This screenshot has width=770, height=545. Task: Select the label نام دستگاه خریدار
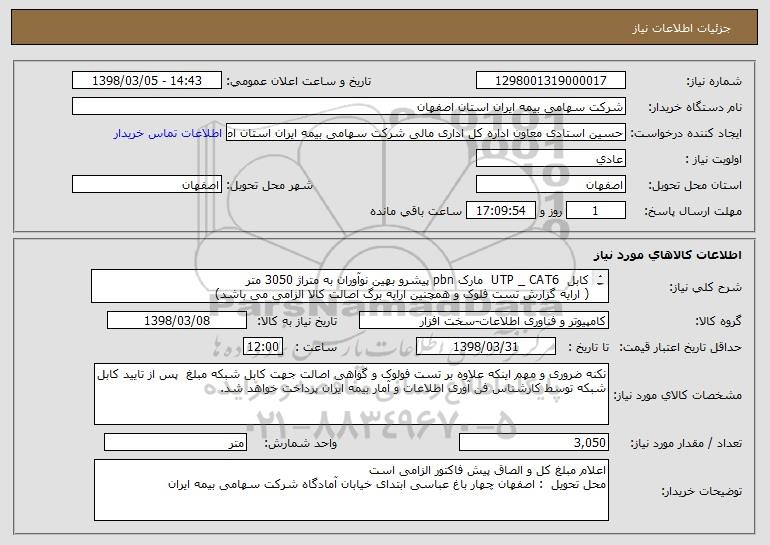click(695, 108)
